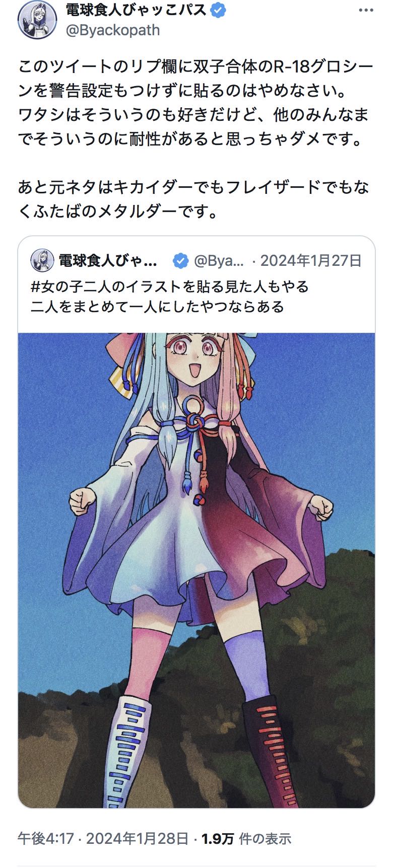Screen dimensions: 393x868
Task: Click the truncated name 電球食人びゃ… in quoted tweet
Action: [x=108, y=260]
